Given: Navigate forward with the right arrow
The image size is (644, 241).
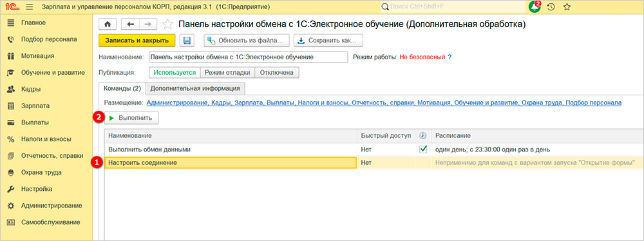Looking at the screenshot, I should (148, 24).
